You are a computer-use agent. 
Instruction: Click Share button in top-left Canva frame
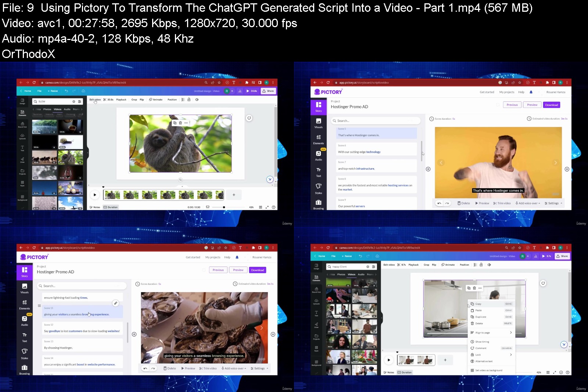coord(268,91)
